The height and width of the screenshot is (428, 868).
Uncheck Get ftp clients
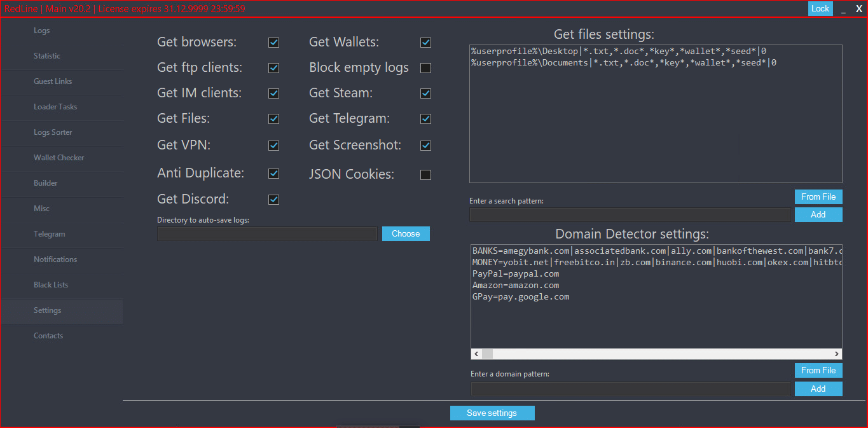click(273, 68)
